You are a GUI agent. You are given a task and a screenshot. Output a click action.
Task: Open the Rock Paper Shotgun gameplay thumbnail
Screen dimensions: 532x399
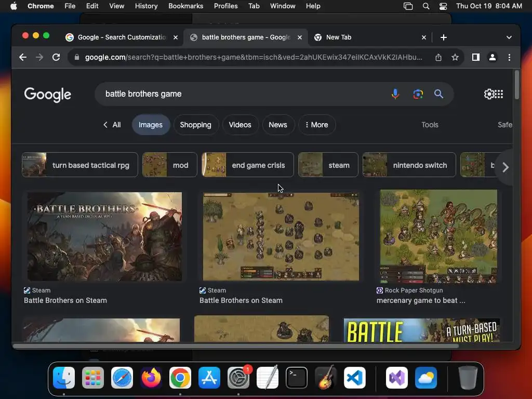438,236
